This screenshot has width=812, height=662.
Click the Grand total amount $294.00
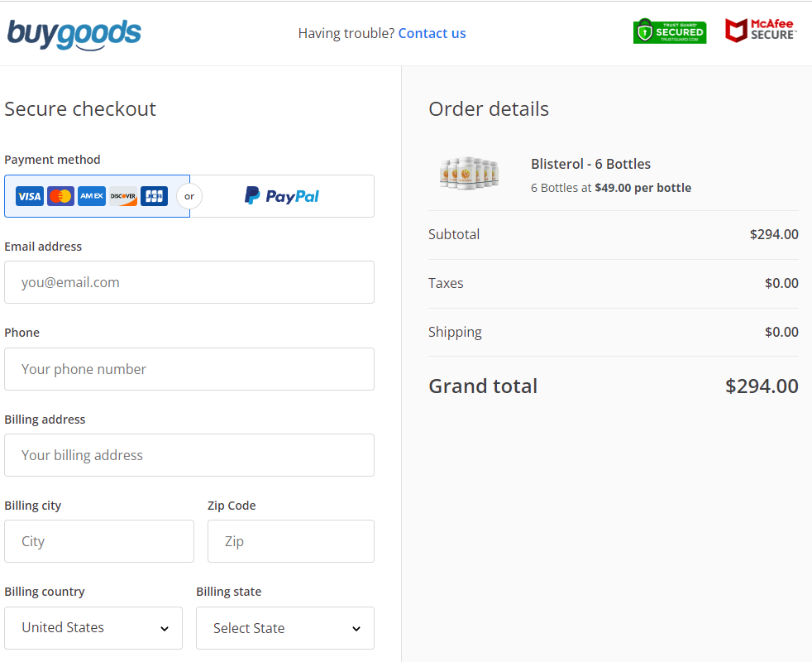762,386
